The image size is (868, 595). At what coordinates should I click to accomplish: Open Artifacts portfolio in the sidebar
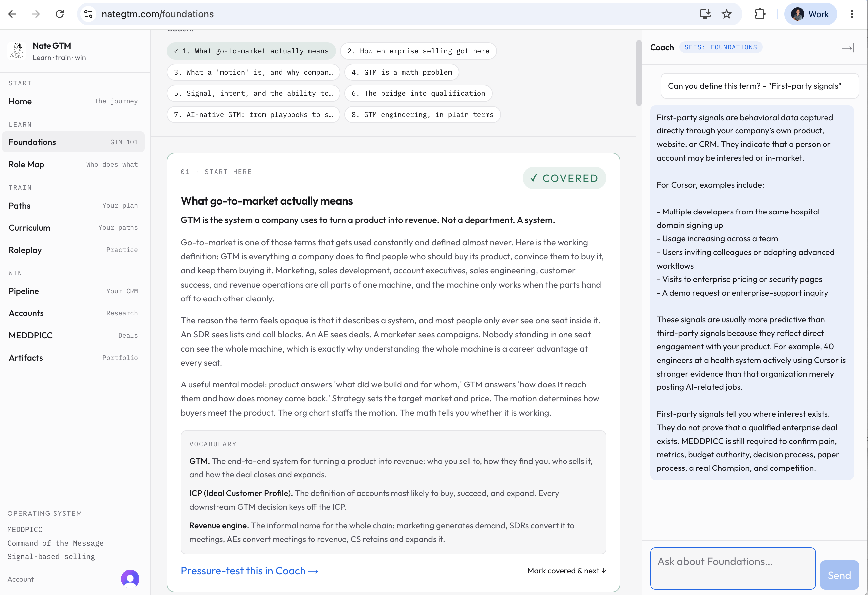[73, 358]
